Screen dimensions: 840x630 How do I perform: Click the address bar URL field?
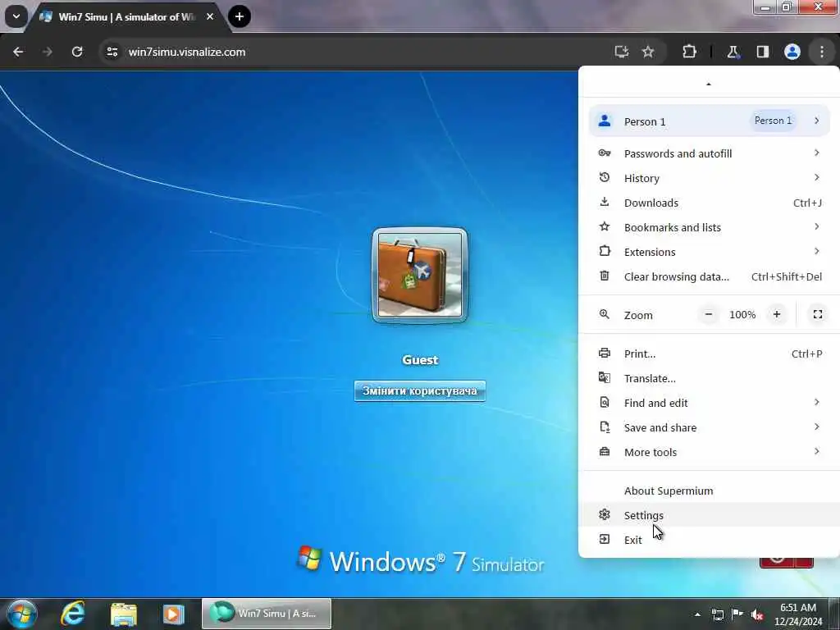[354, 52]
